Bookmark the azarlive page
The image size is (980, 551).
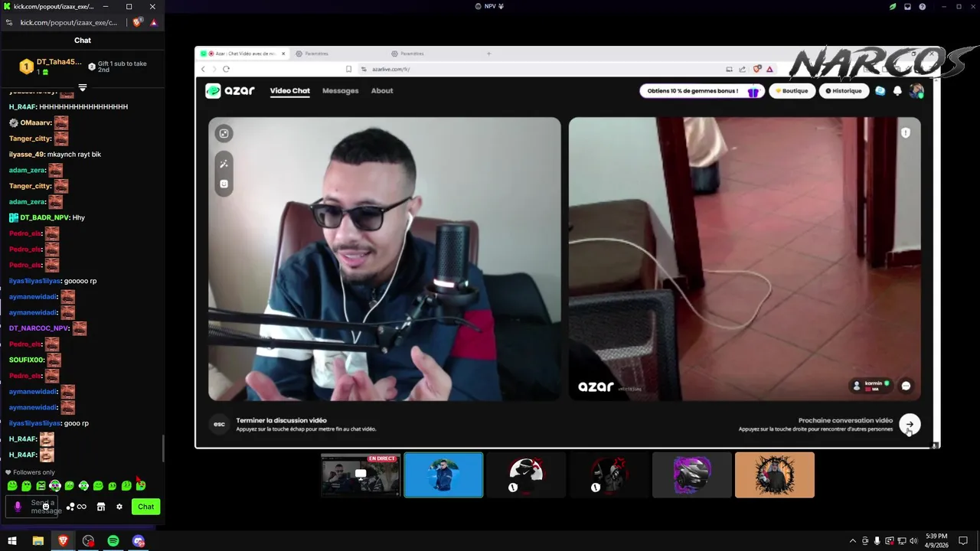pos(348,69)
